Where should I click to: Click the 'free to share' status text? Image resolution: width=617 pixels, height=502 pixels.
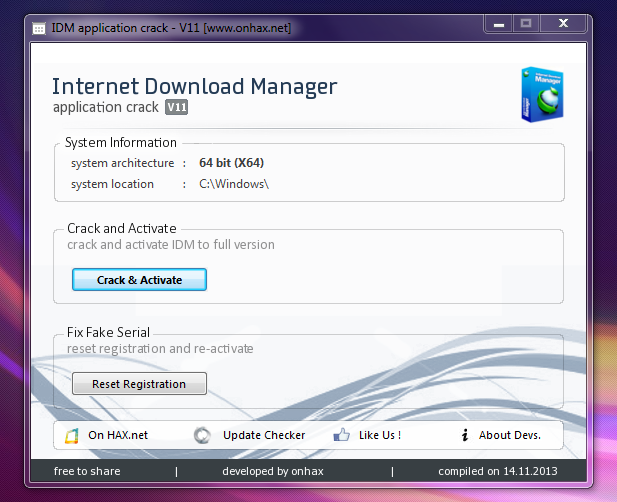pyautogui.click(x=87, y=471)
